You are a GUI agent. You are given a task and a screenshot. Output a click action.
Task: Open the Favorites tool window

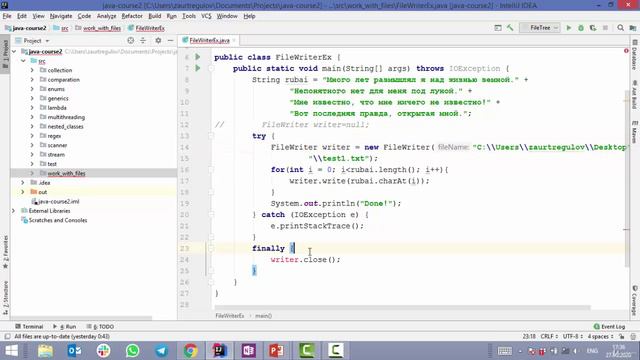tap(5, 251)
